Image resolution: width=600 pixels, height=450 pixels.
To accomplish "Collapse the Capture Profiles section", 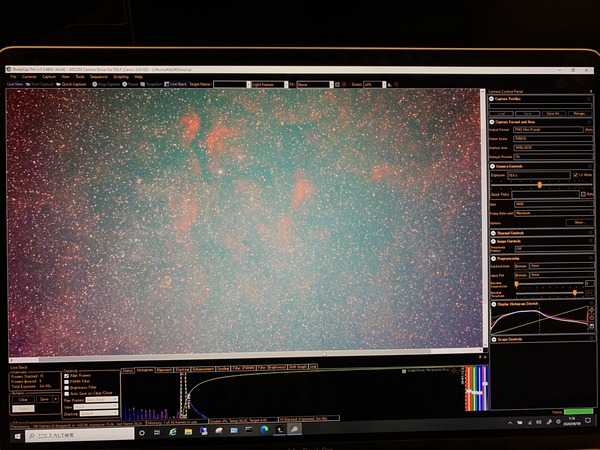I will (492, 99).
